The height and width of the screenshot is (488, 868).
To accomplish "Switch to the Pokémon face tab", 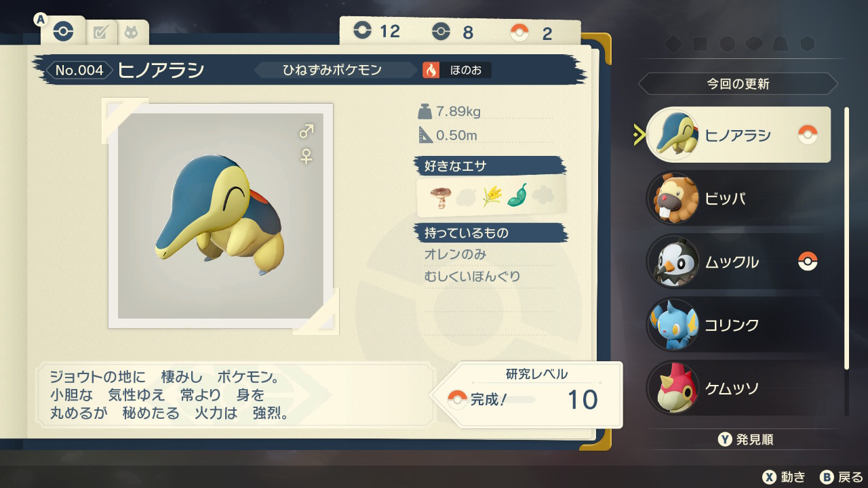I will [x=131, y=32].
